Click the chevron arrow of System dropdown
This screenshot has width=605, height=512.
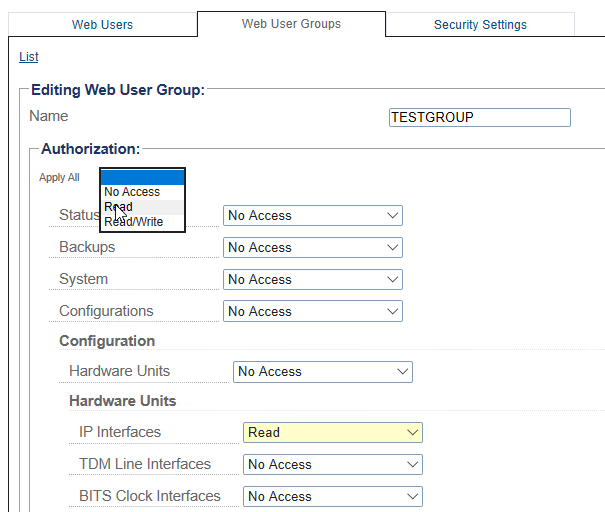coord(393,279)
